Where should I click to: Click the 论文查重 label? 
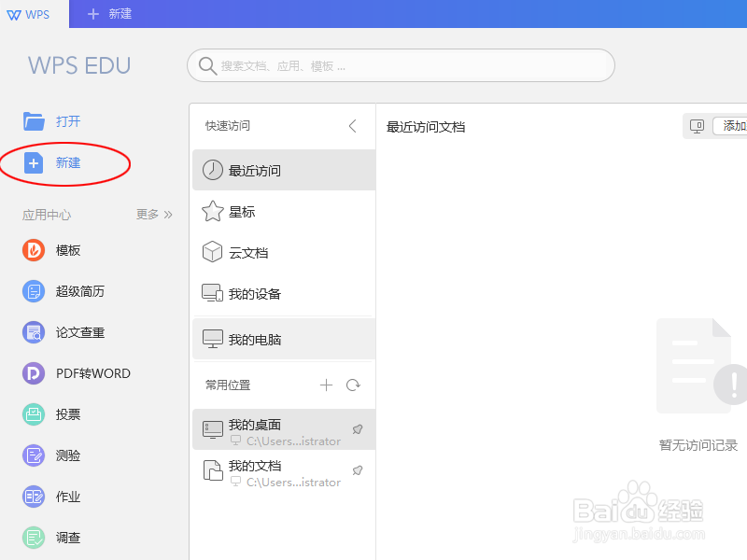tap(80, 332)
